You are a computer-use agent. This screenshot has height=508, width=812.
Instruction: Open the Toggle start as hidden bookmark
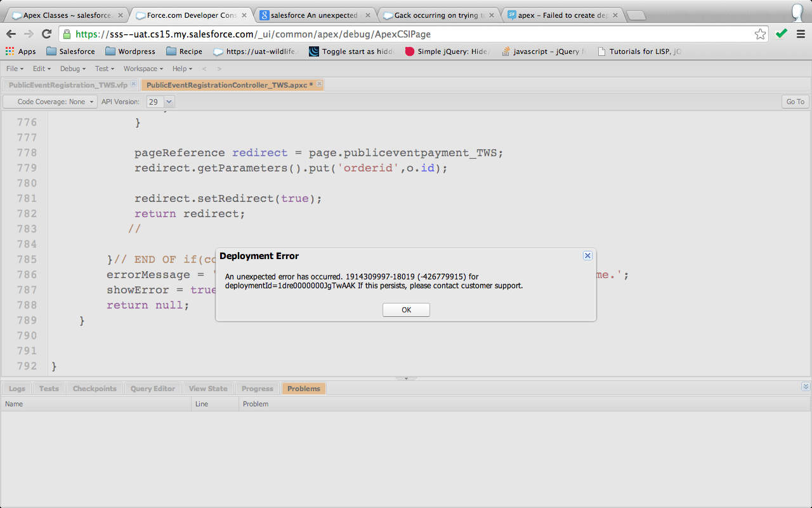tap(351, 51)
